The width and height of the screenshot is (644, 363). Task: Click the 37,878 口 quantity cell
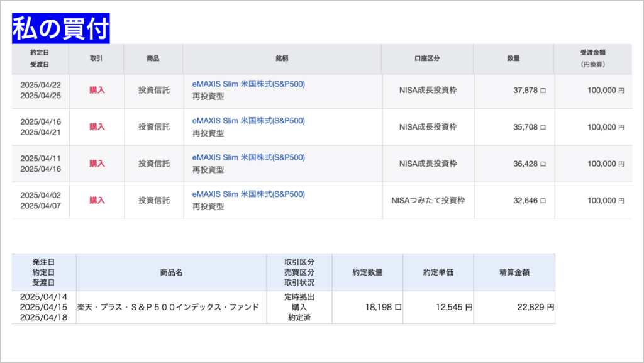tap(514, 91)
